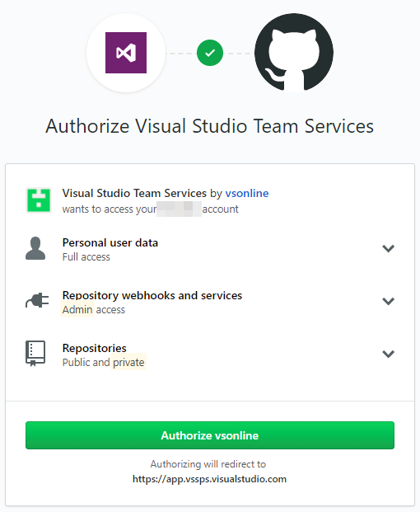This screenshot has height=512, width=420.
Task: Click the Repositories title text
Action: point(94,348)
